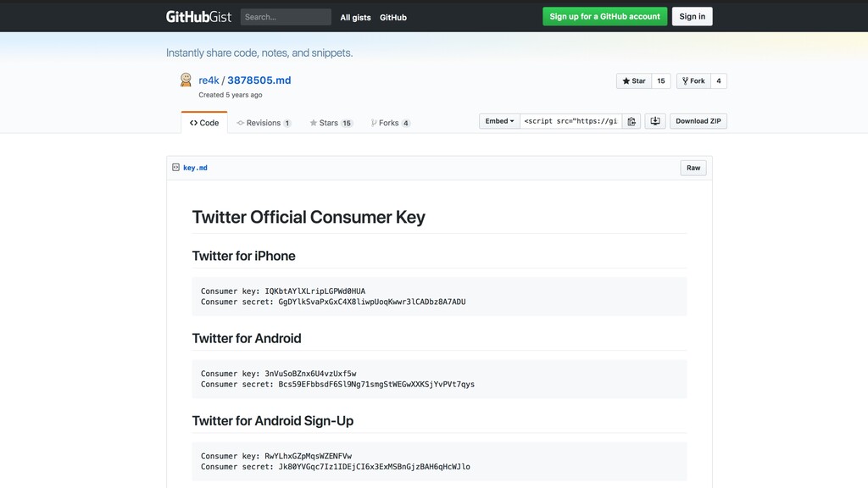Click the save to desktop icon
The image size is (868, 488).
click(x=655, y=121)
